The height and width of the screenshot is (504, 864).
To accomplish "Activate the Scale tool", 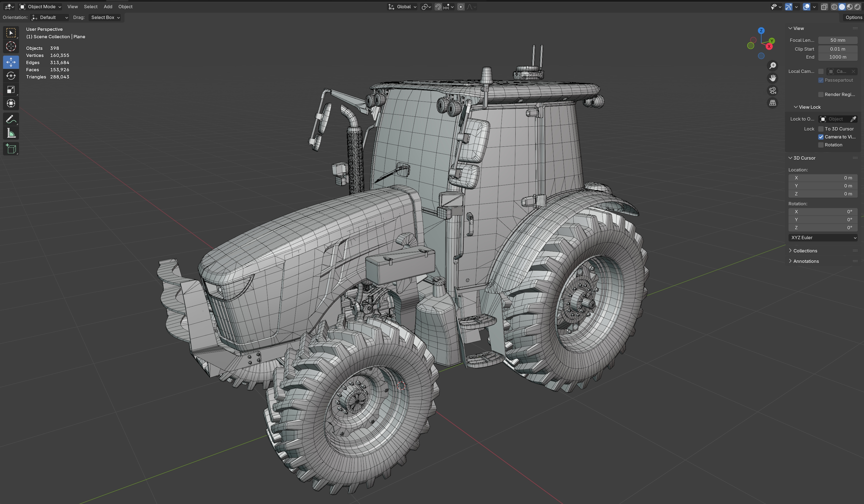I will [x=11, y=90].
